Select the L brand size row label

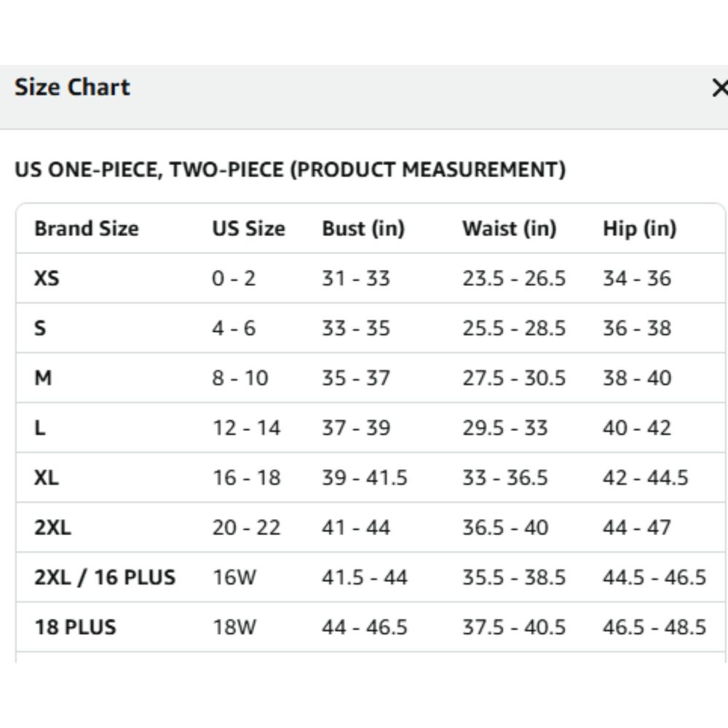pos(39,427)
